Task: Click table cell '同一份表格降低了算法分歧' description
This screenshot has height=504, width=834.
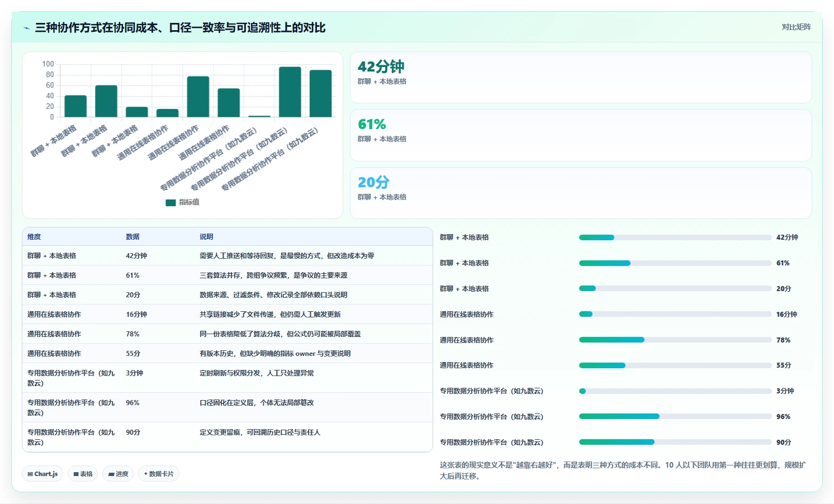Action: pyautogui.click(x=280, y=334)
